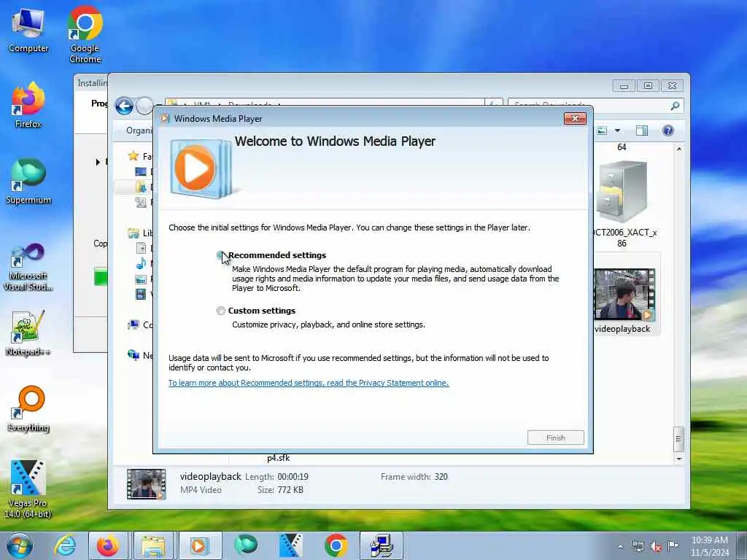The width and height of the screenshot is (747, 560).
Task: Open the Vegas Pro 14.0 desktop shortcut
Action: click(x=28, y=489)
